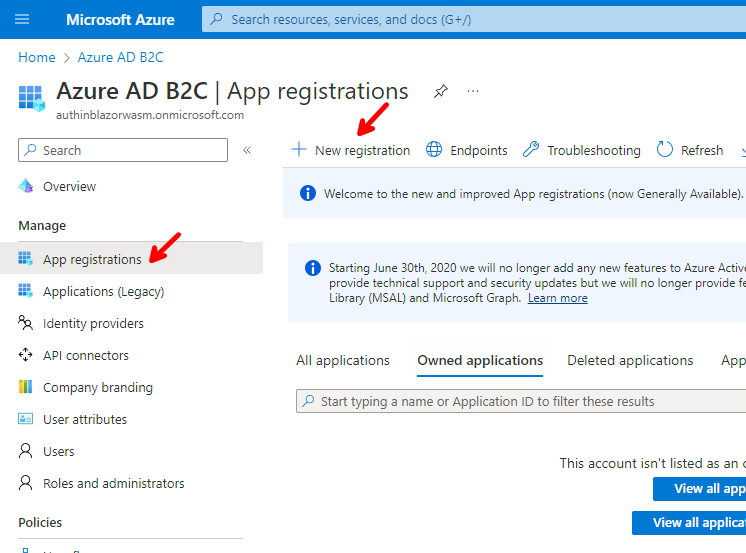Switch to Deleted applications tab
Viewport: 746px width, 553px height.
(630, 361)
